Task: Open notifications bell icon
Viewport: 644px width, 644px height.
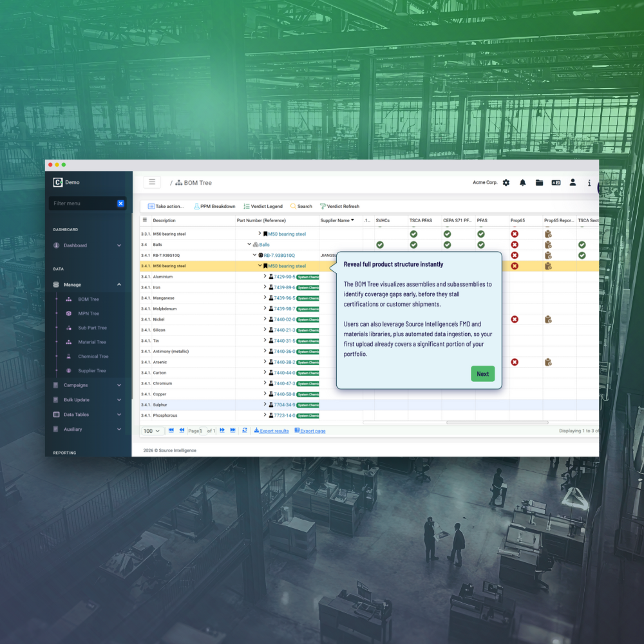Action: (522, 183)
